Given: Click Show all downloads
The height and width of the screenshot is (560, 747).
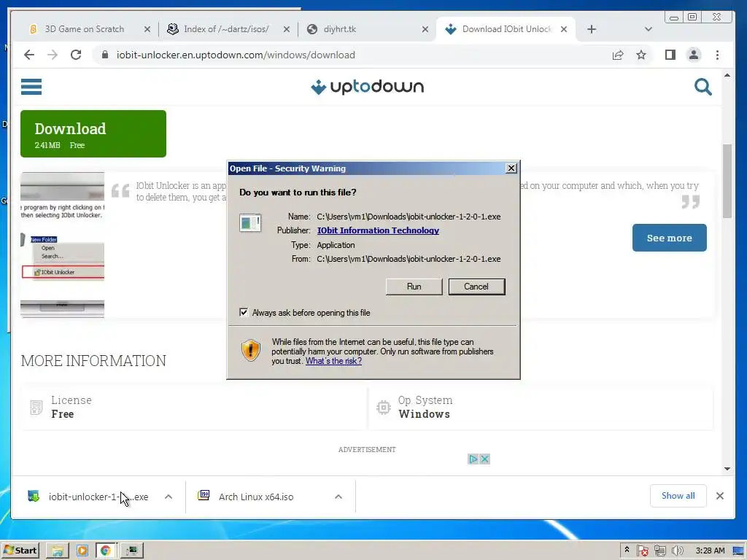Looking at the screenshot, I should [678, 496].
